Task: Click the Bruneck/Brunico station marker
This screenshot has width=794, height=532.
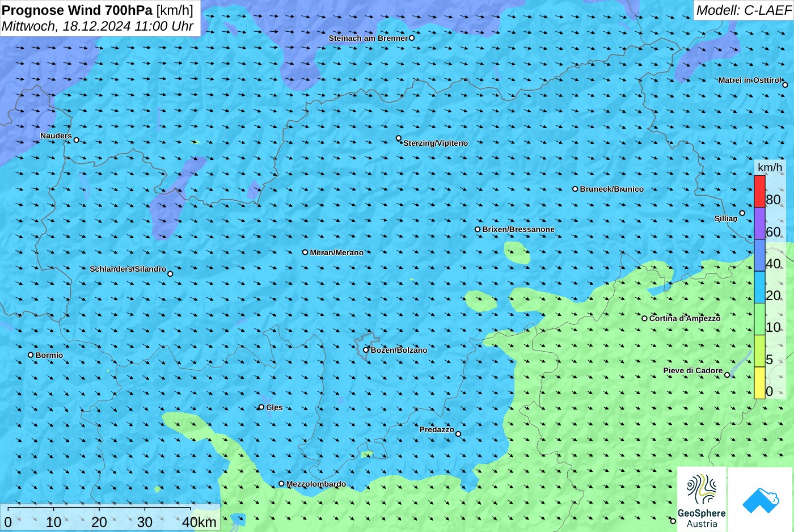Action: (575, 189)
